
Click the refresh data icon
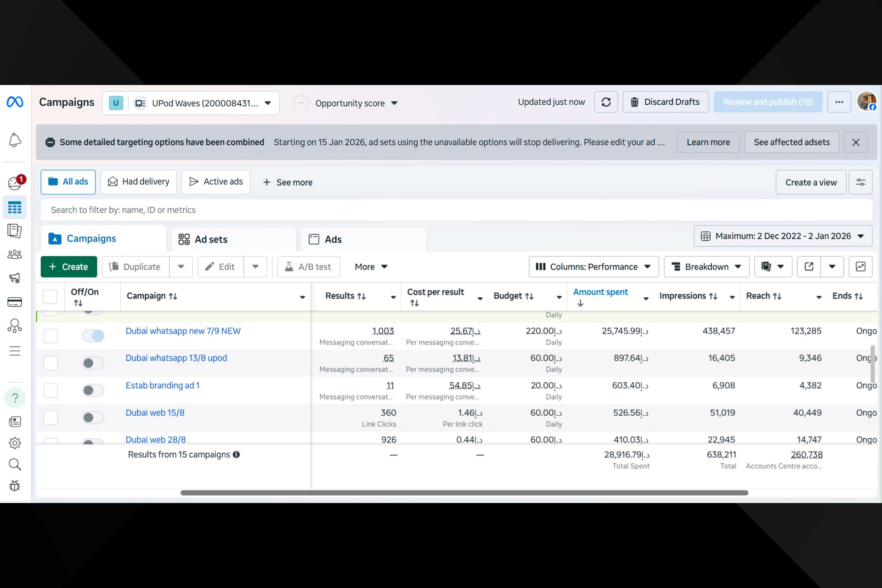coord(606,102)
